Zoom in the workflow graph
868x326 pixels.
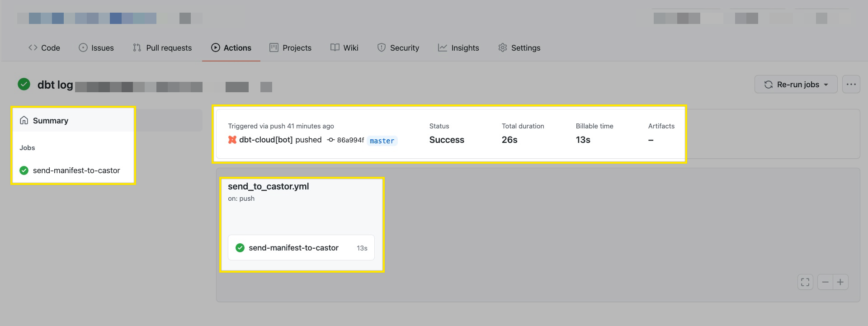coord(840,282)
